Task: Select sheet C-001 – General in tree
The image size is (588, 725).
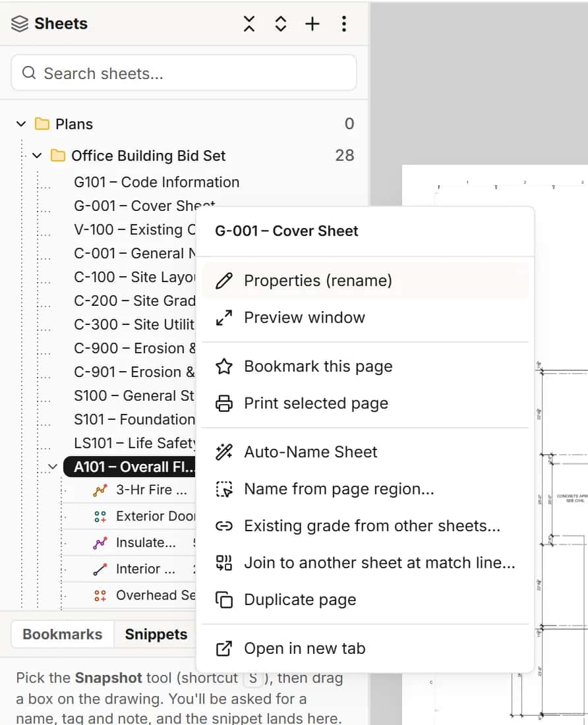Action: coord(135,253)
